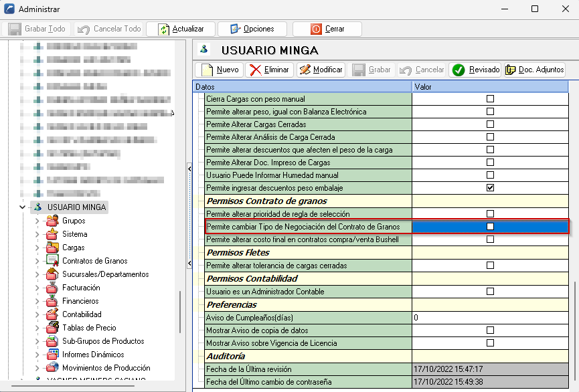The width and height of the screenshot is (579, 392).
Task: Click the Eliminar button
Action: [269, 70]
